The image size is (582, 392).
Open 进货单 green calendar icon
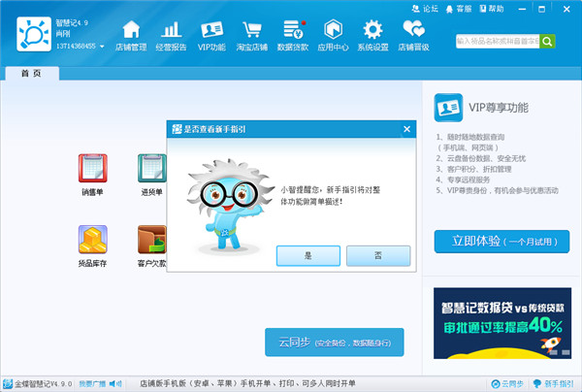[x=152, y=168]
